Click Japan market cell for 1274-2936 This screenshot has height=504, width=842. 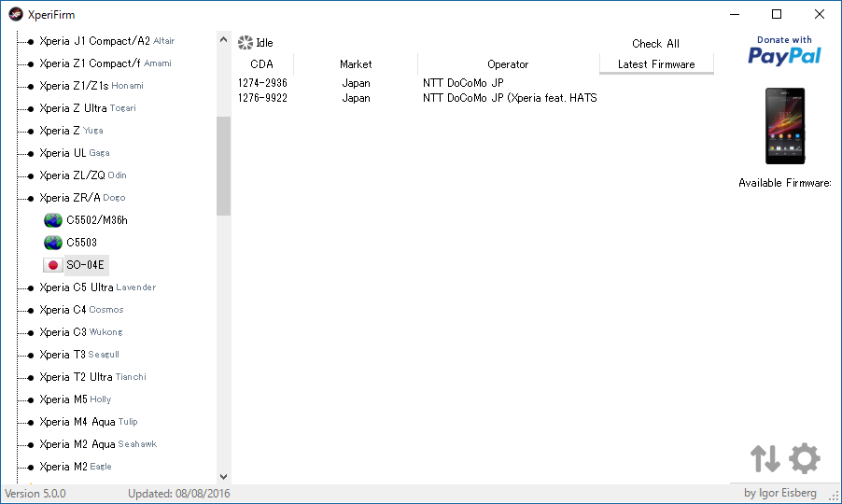356,83
